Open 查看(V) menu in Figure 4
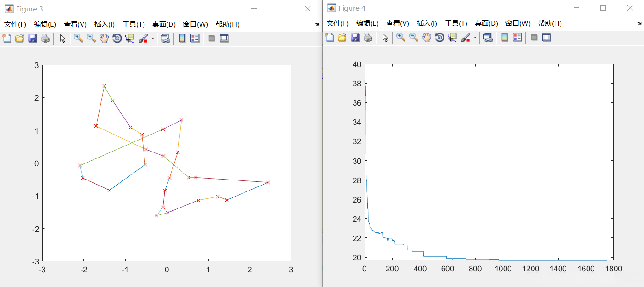The image size is (644, 287). pos(398,24)
